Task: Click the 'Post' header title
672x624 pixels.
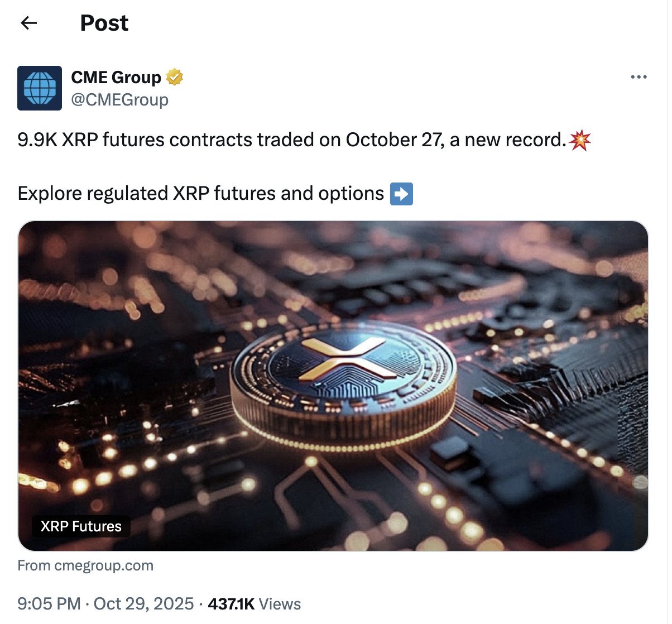Action: click(104, 23)
